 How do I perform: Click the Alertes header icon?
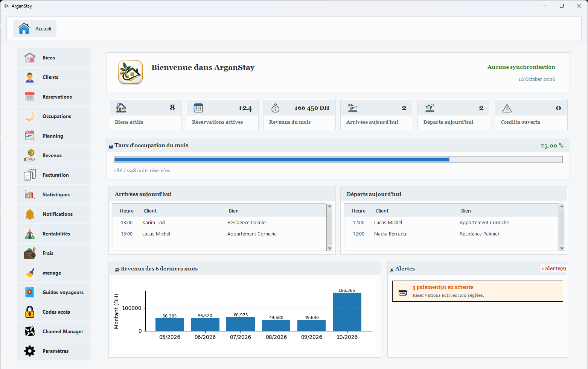point(392,270)
